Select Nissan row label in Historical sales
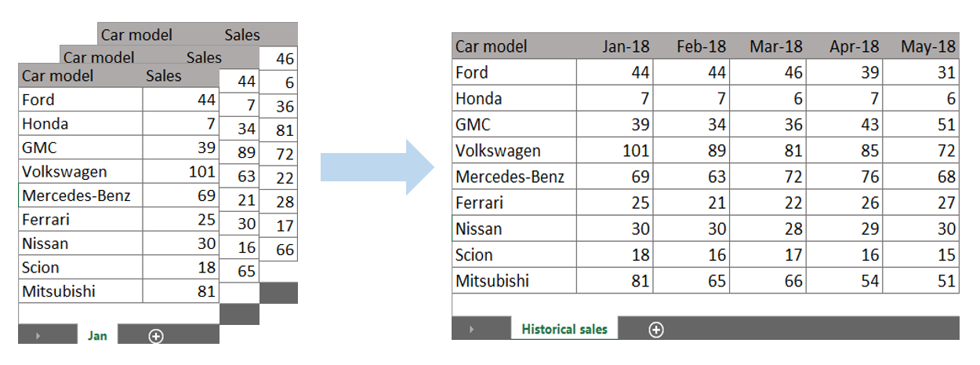 pos(514,228)
